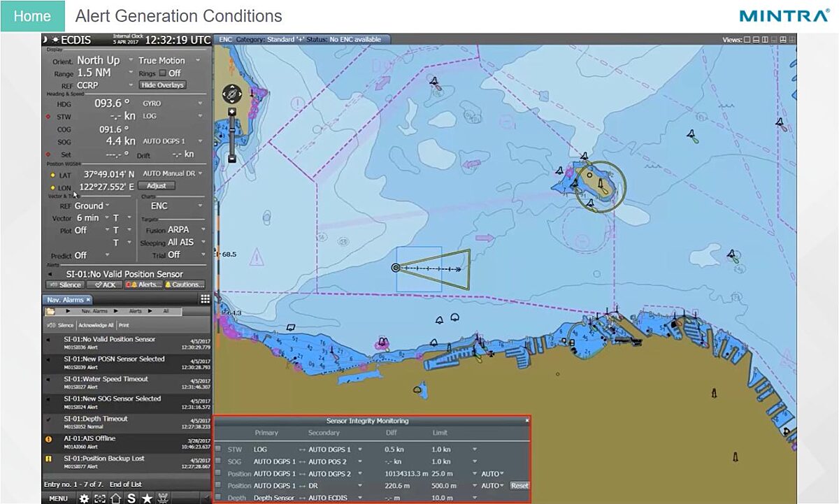Open the grid apps icon above alarm list

[205, 299]
